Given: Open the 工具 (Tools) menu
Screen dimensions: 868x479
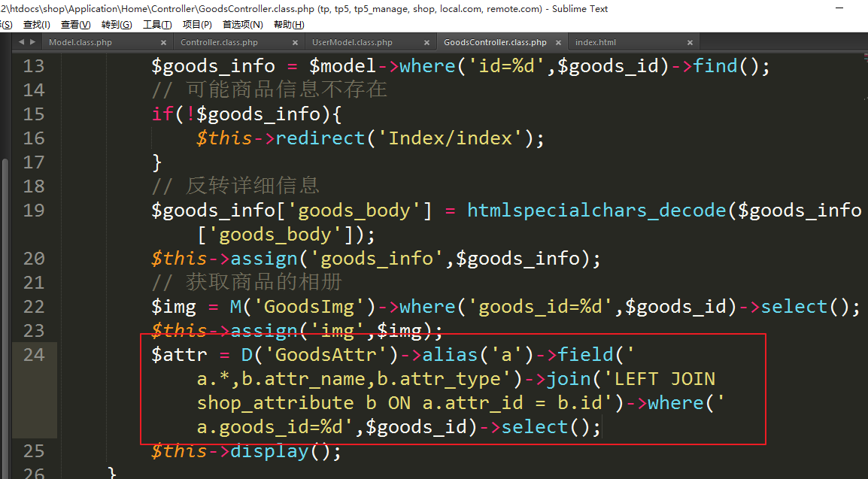Looking at the screenshot, I should tap(156, 25).
